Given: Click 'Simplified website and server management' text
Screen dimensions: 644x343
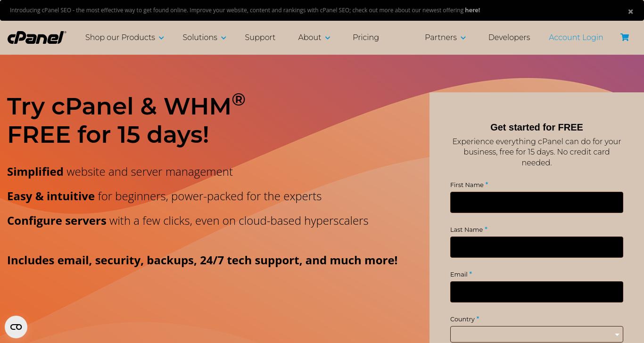Looking at the screenshot, I should [120, 171].
